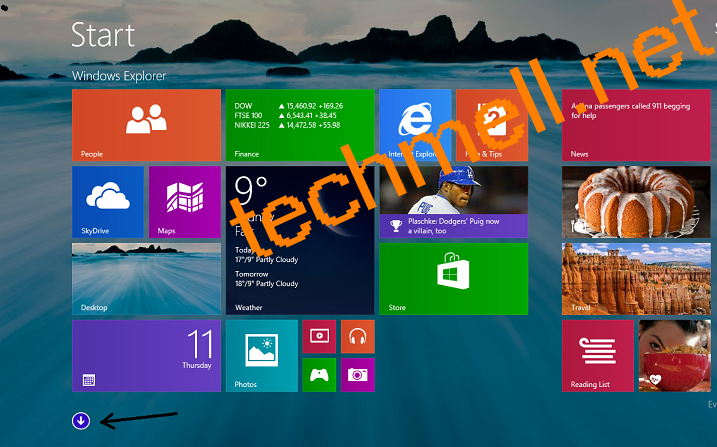Screen dimensions: 717x447
Task: Click the DOW stock row in Finance
Action: (x=289, y=106)
